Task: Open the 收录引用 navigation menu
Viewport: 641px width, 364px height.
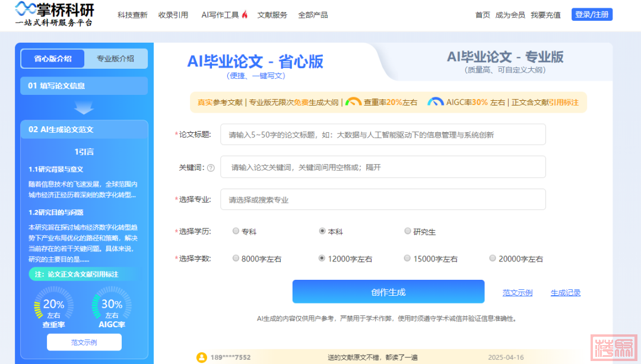Action: 173,15
